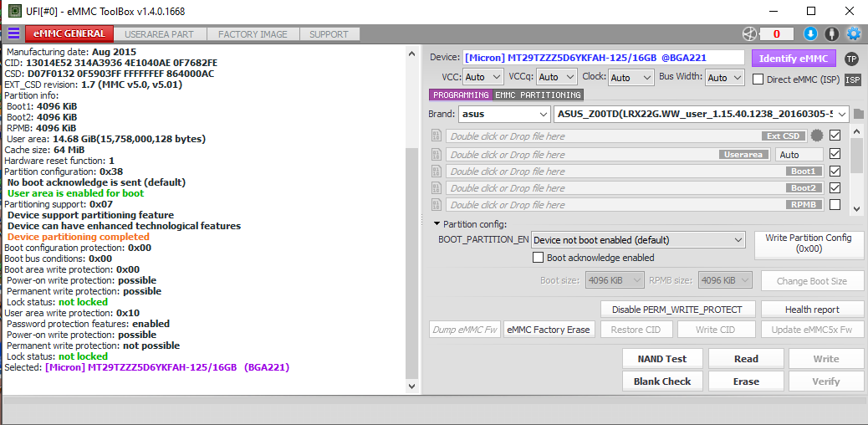Enable the RPMB row checkbox
Screen dimensions: 868x425
835,204
